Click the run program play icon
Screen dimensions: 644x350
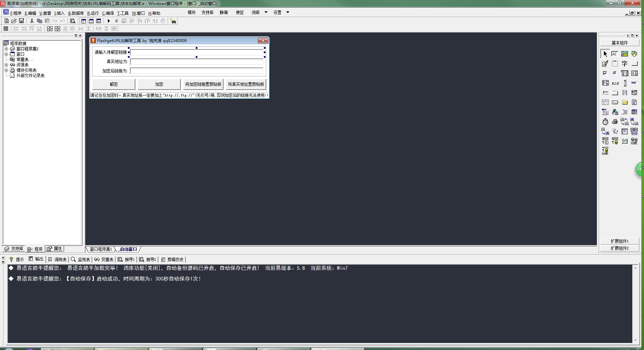coord(109,21)
